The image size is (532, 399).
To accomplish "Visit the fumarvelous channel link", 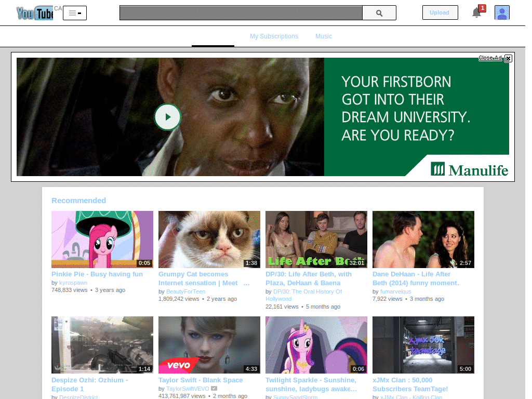I will pos(395,291).
